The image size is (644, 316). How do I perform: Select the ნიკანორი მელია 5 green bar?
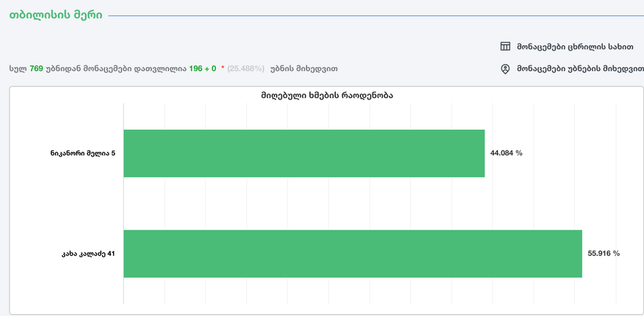[304, 153]
